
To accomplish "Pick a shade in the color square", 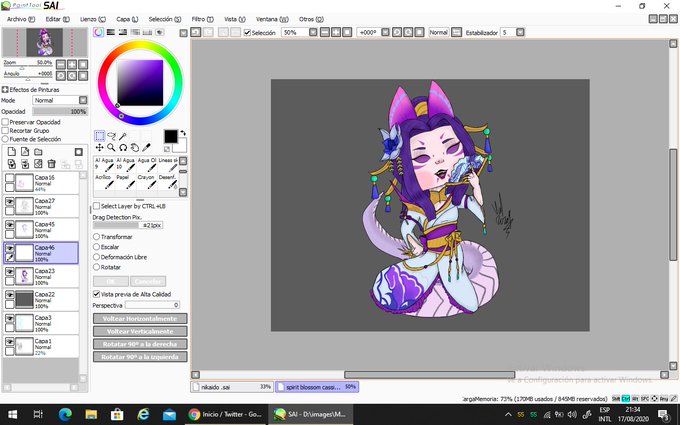I will (140, 83).
